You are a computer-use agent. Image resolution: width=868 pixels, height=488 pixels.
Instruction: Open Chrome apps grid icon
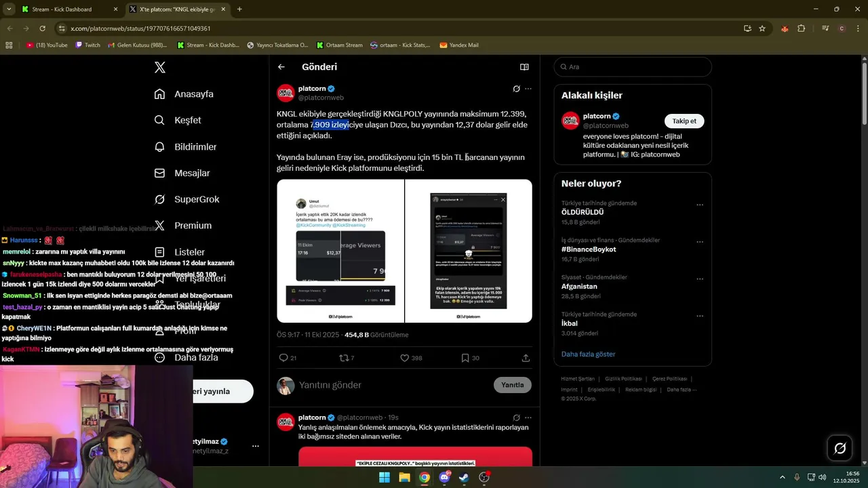pyautogui.click(x=9, y=45)
